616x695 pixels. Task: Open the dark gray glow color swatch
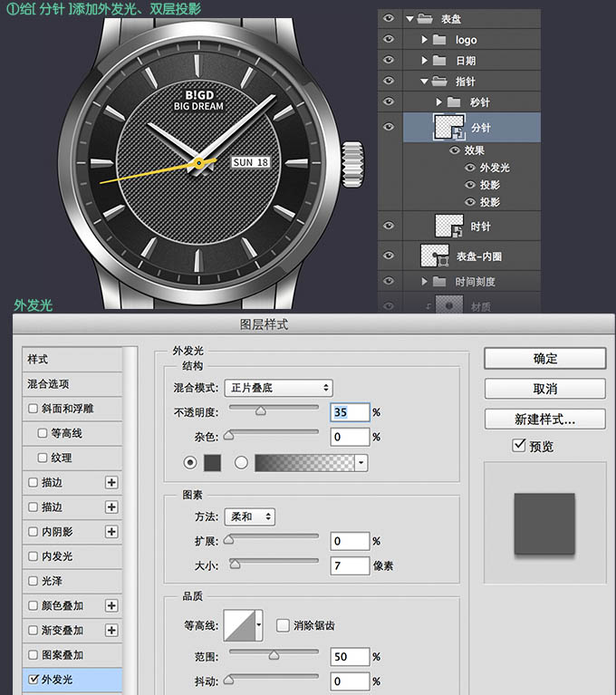[212, 463]
